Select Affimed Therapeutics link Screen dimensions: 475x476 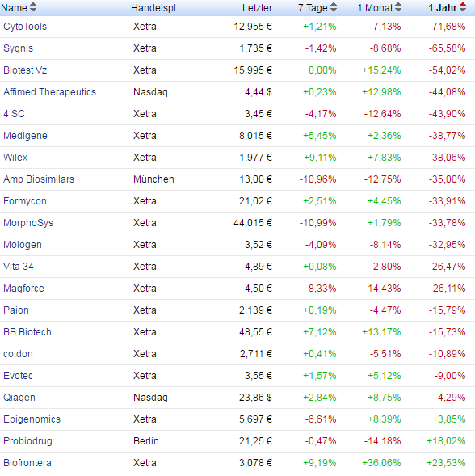(x=49, y=92)
